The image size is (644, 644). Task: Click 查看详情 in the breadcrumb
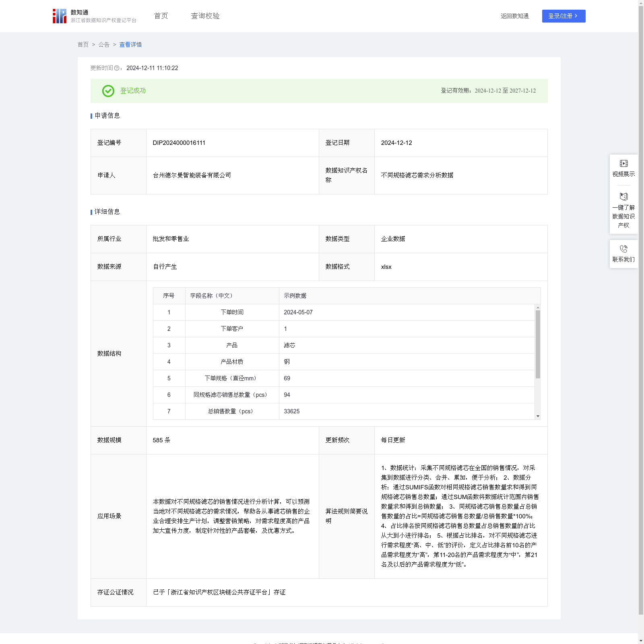(x=130, y=45)
